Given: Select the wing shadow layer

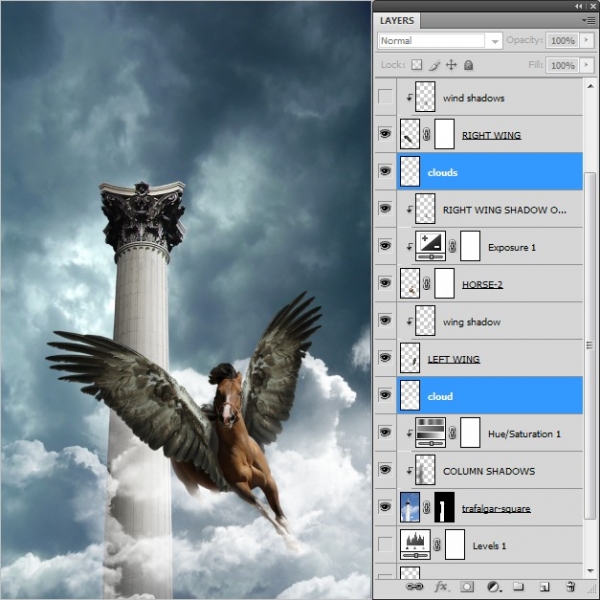Looking at the screenshot, I should click(490, 321).
